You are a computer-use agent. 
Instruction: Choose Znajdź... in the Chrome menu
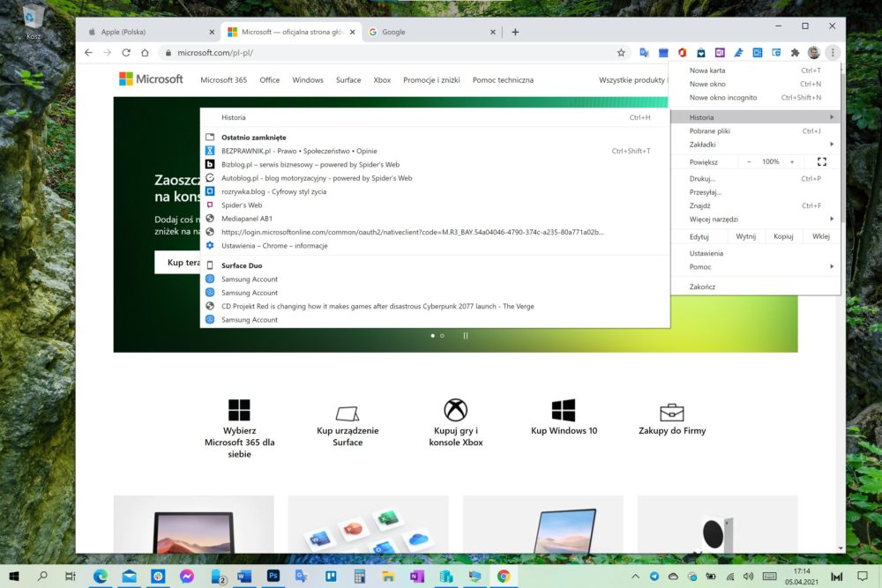756,205
